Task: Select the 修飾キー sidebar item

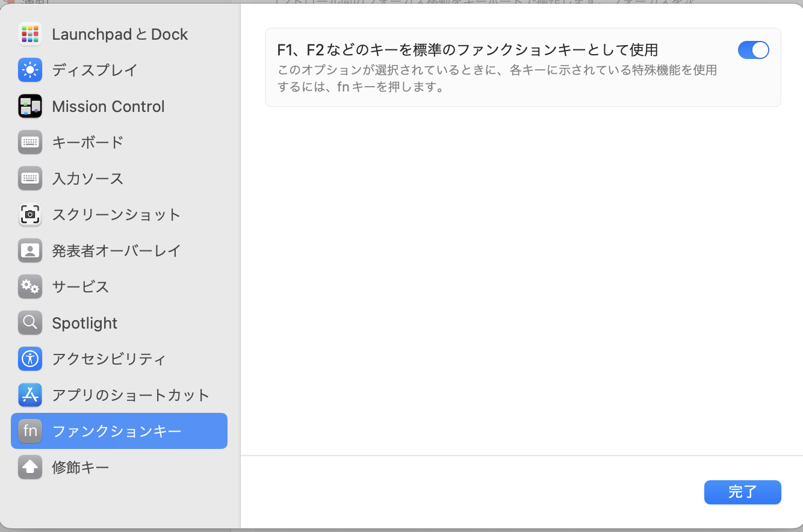Action: click(81, 468)
